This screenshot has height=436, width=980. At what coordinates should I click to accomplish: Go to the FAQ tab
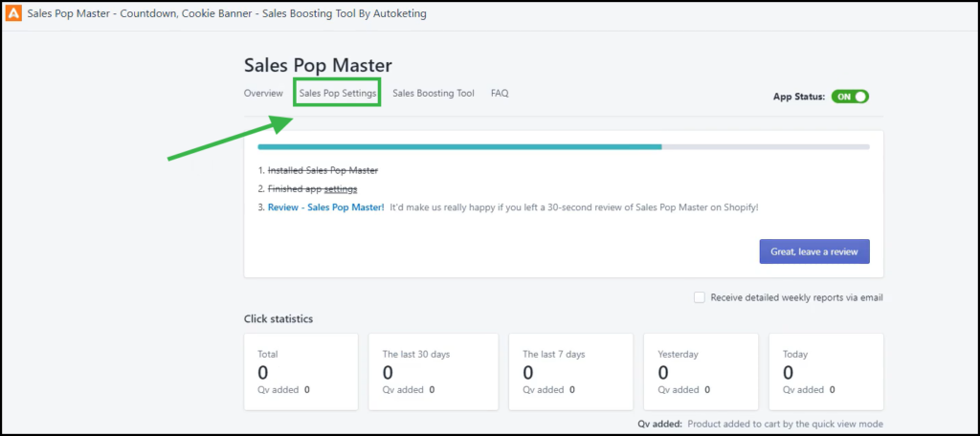500,93
